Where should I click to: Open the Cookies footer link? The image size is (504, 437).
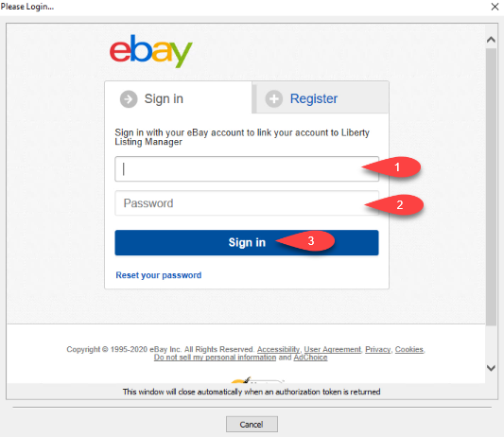click(409, 349)
